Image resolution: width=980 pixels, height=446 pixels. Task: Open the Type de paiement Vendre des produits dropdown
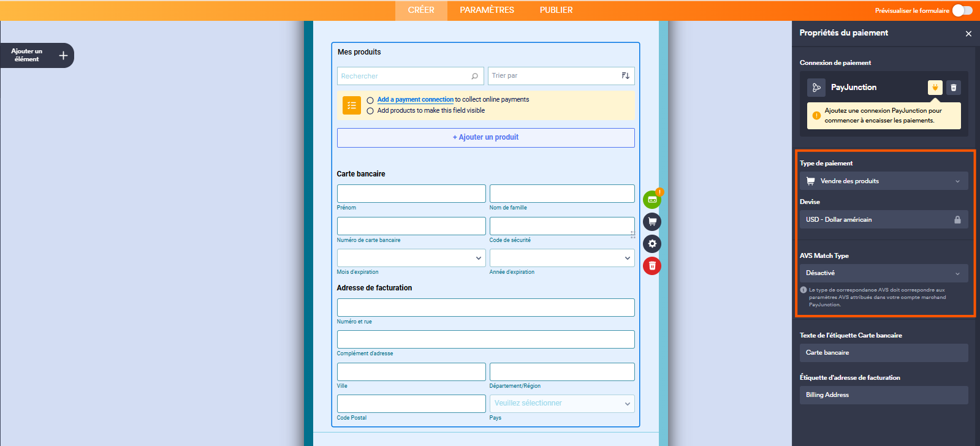pos(884,181)
